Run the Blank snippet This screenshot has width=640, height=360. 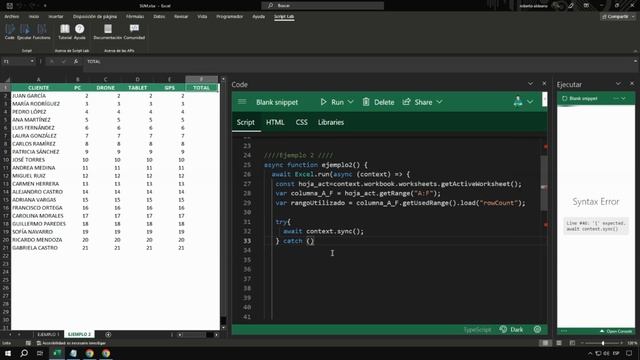tap(332, 102)
